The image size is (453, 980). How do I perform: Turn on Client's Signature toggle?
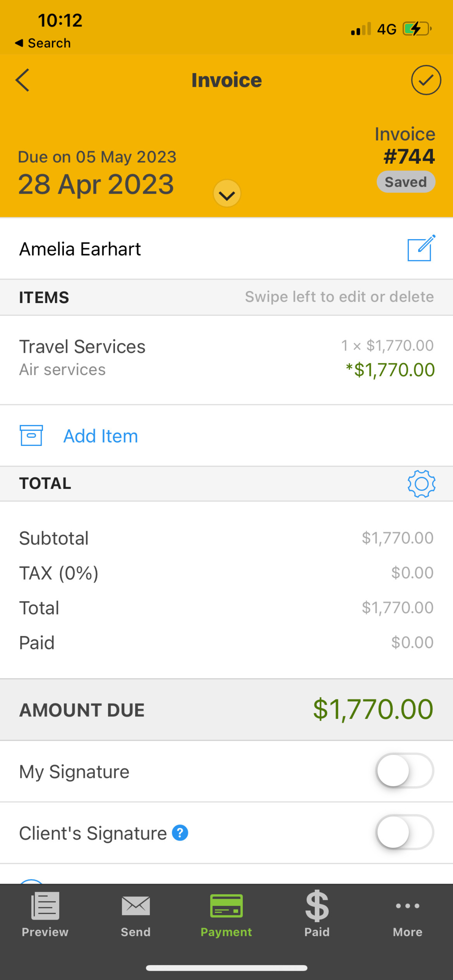pos(405,833)
